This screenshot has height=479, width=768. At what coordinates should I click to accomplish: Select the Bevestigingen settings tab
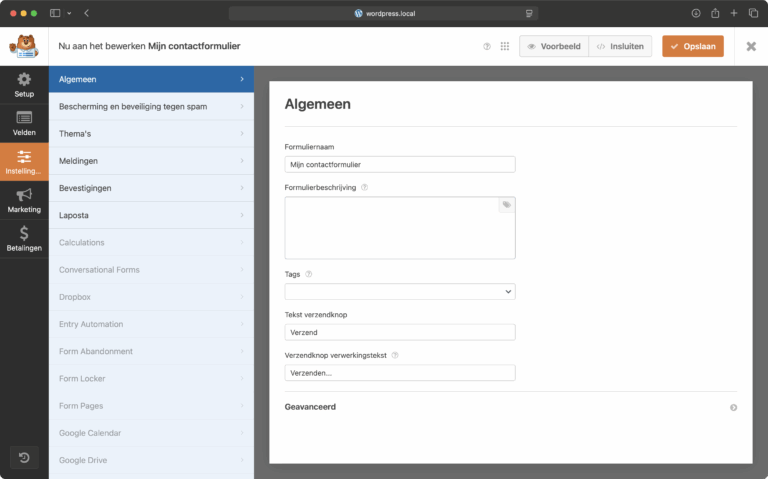click(151, 188)
